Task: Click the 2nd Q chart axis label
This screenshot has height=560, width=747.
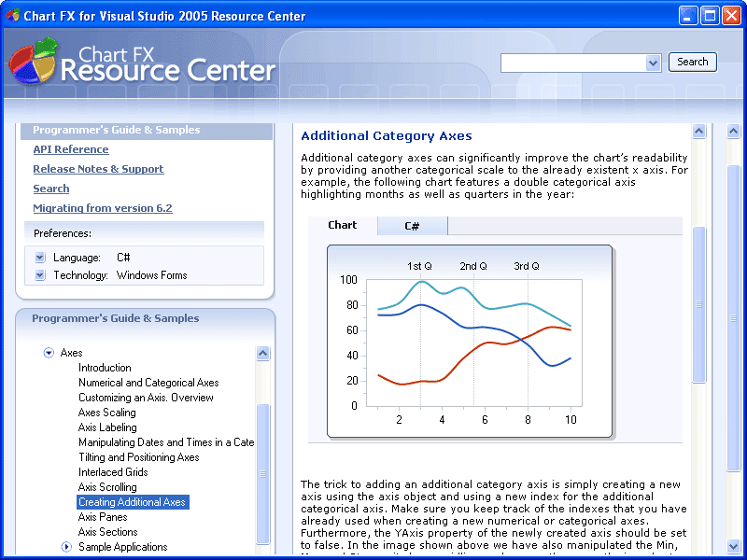Action: [473, 266]
